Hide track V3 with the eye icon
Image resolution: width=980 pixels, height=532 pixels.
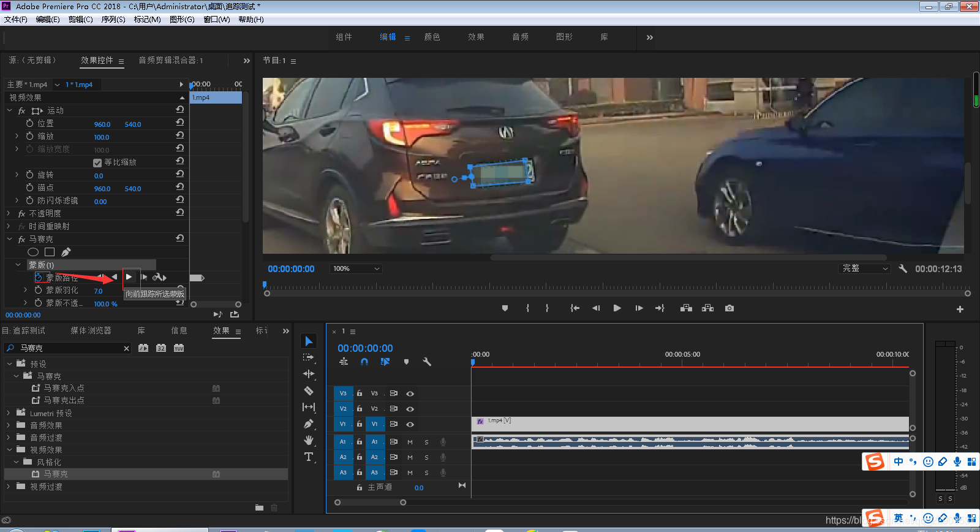[x=410, y=393]
